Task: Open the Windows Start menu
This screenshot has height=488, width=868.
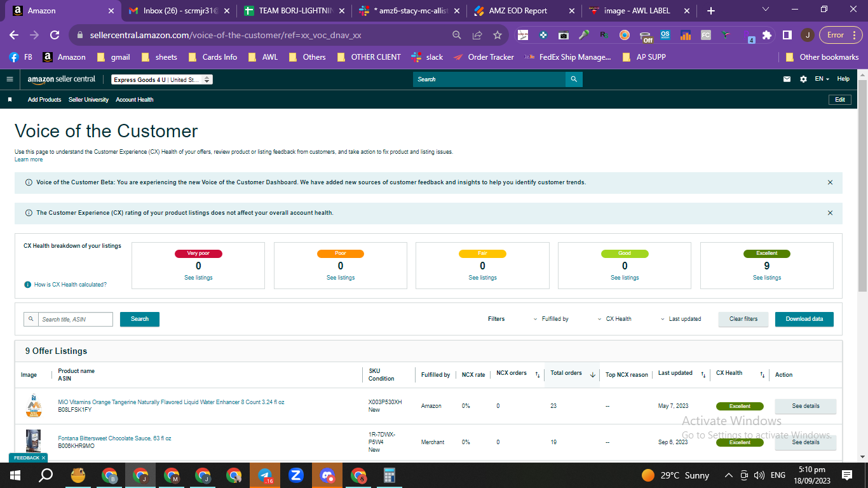Action: coord(15,475)
